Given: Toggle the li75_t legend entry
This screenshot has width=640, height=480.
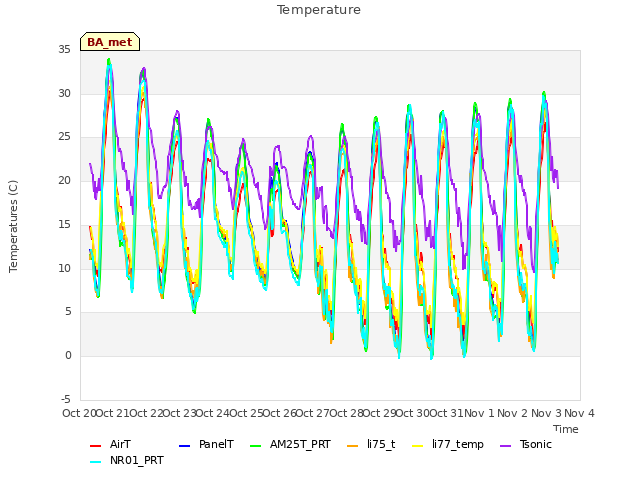Looking at the screenshot, I should coord(371,444).
